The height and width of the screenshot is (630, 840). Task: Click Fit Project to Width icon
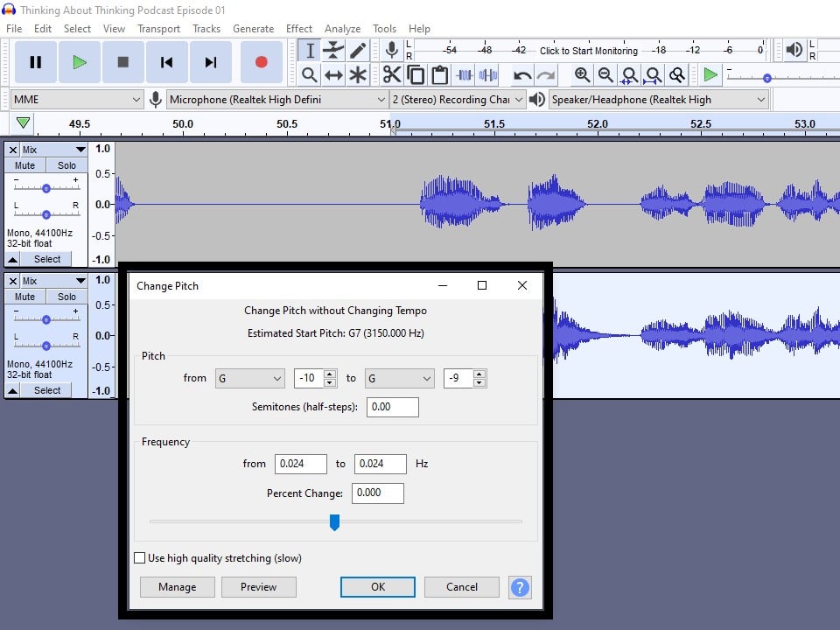[x=653, y=75]
